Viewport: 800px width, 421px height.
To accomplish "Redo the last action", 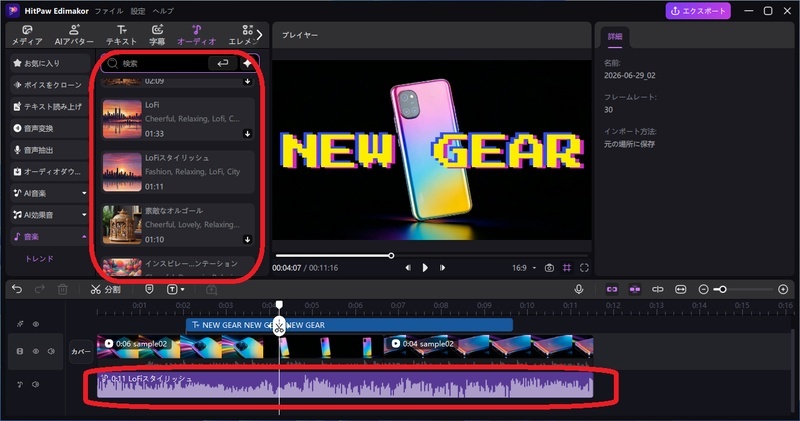I will point(39,289).
